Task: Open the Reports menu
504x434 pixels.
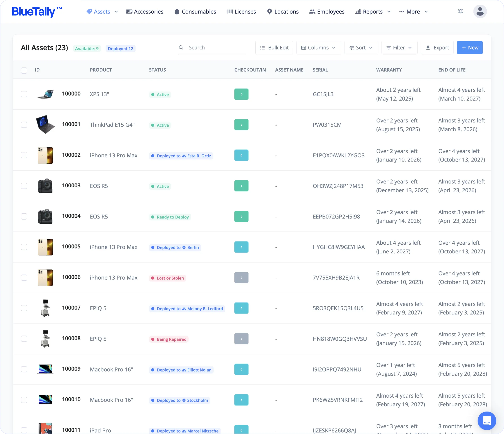Action: pos(373,12)
